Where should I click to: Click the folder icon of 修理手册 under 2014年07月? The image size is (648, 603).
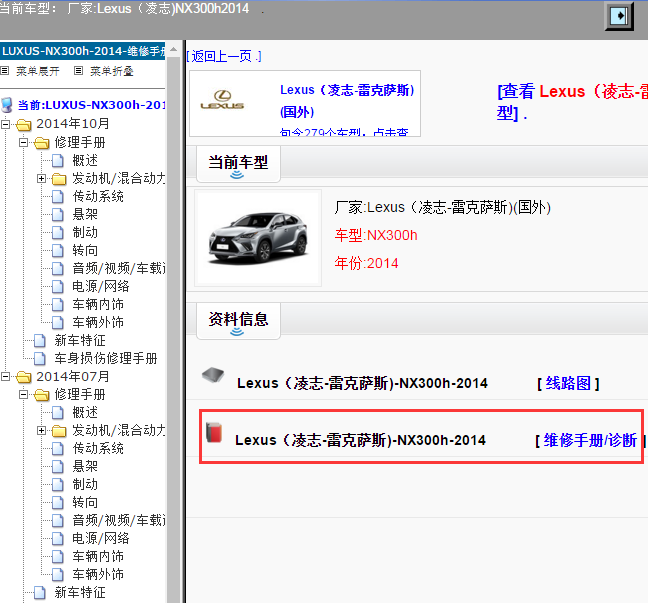tap(42, 395)
